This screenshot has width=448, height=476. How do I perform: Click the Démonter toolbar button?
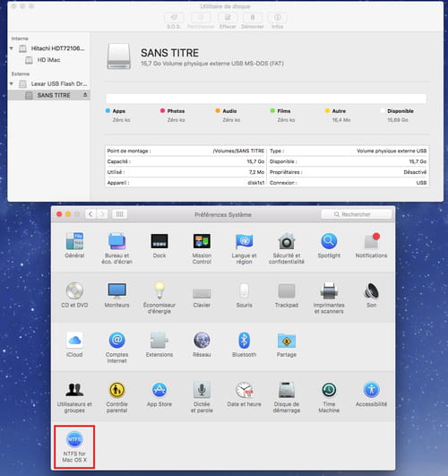(x=253, y=21)
